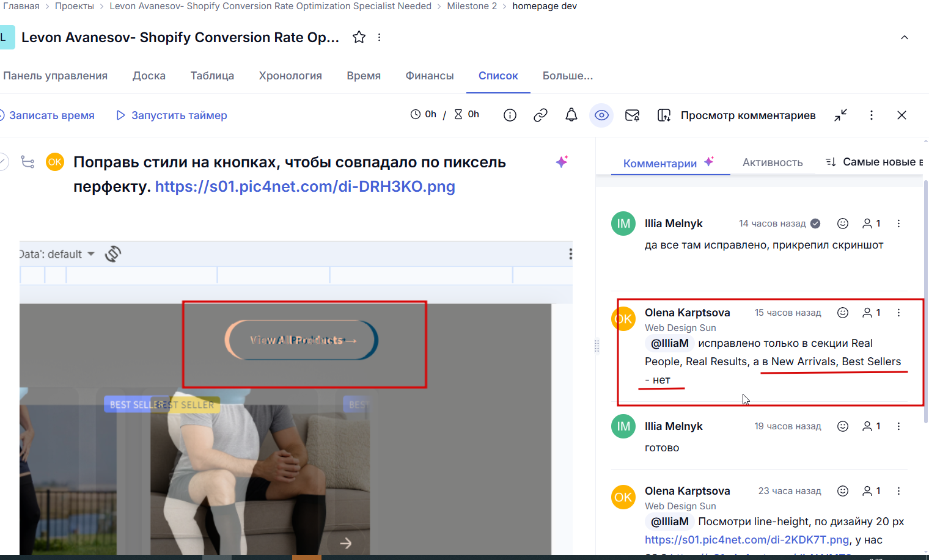Open options for Illia's 19 часов comment
This screenshot has width=929, height=560.
point(898,426)
